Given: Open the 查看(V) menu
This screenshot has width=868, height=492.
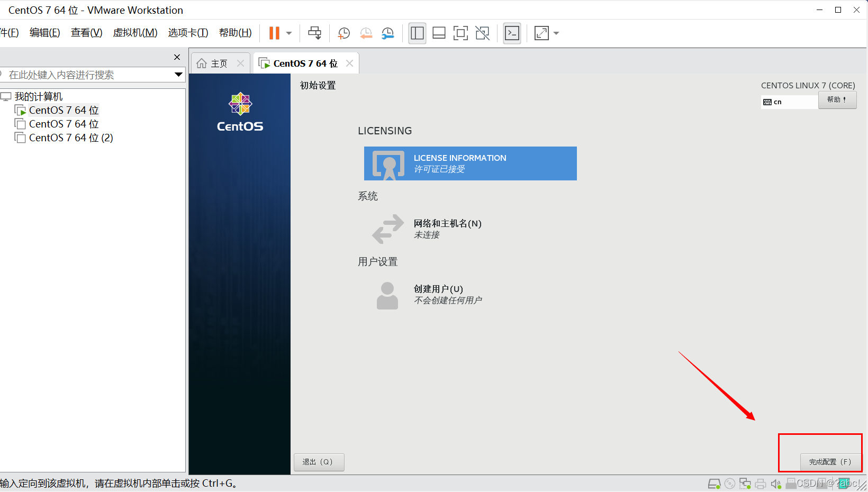Looking at the screenshot, I should 87,33.
